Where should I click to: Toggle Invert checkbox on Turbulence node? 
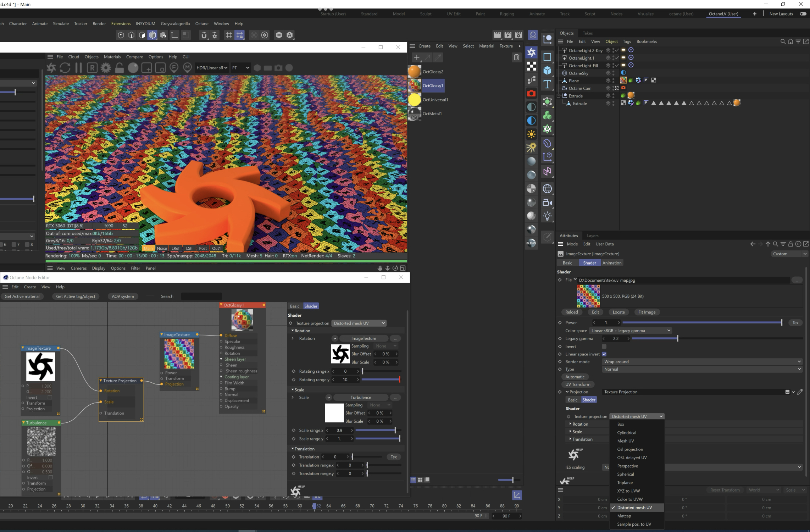pyautogui.click(x=50, y=477)
